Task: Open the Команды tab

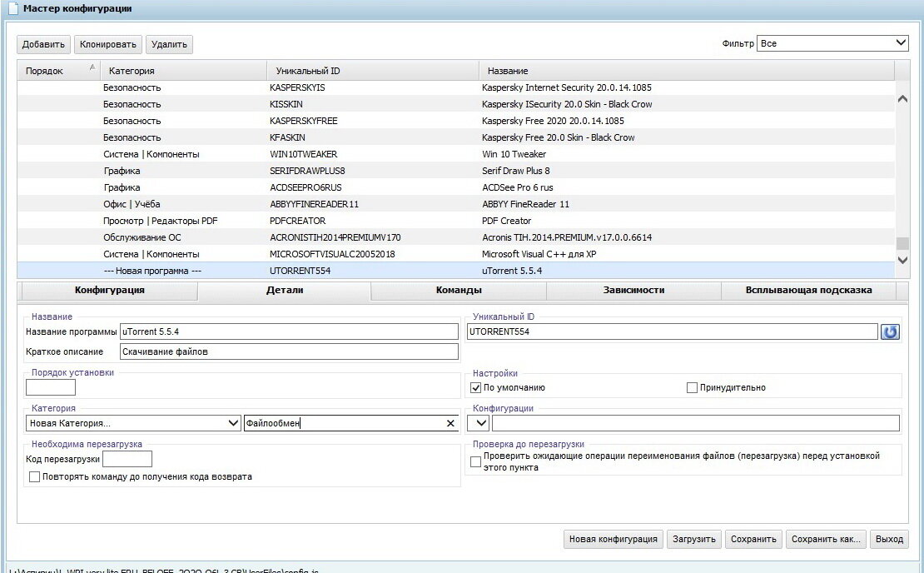Action: coord(459,290)
